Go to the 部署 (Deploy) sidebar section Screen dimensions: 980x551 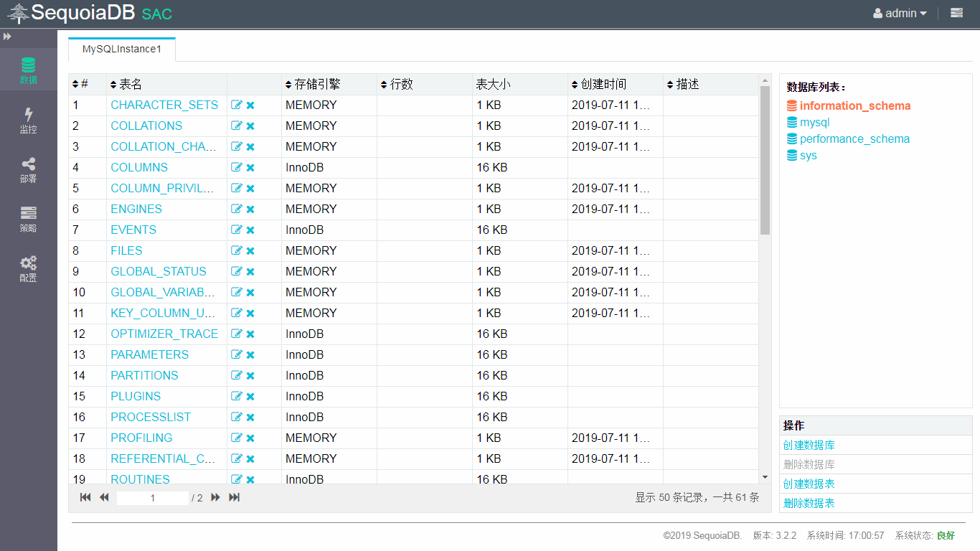[x=28, y=169]
